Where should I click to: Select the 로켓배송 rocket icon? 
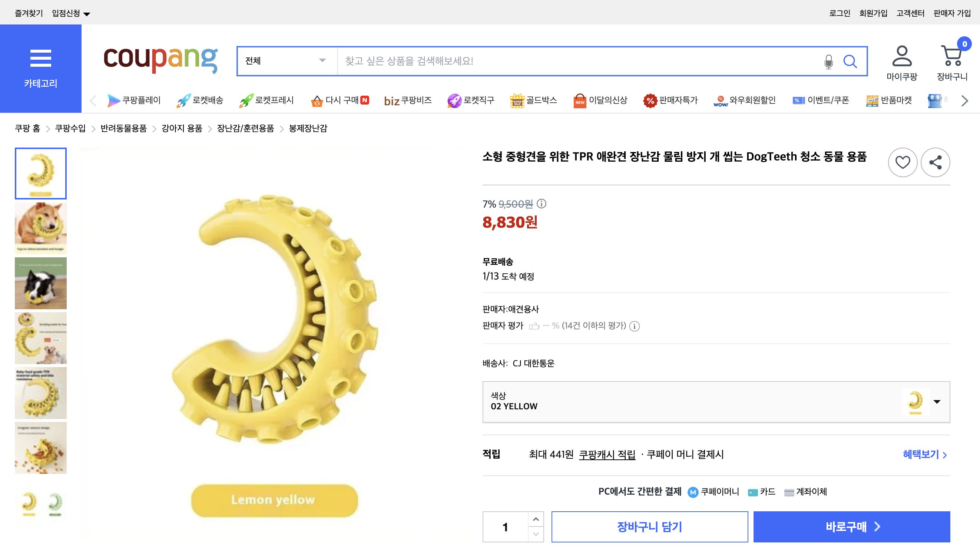pos(183,100)
